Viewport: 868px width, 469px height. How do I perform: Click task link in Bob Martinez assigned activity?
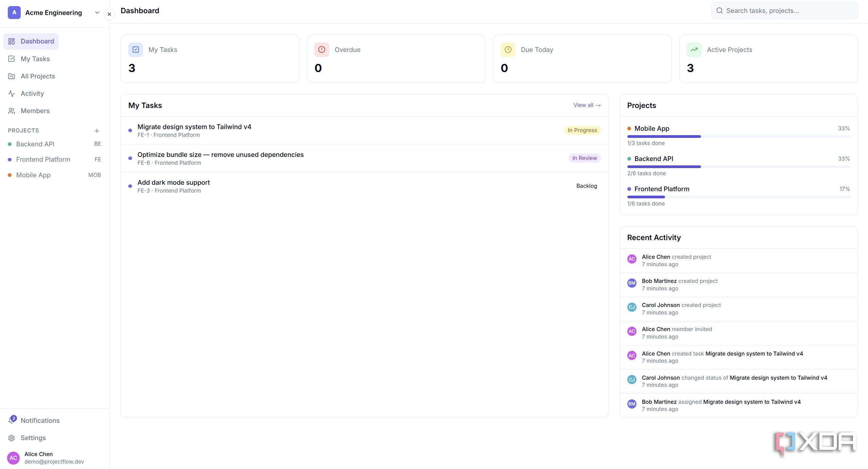[x=752, y=402]
